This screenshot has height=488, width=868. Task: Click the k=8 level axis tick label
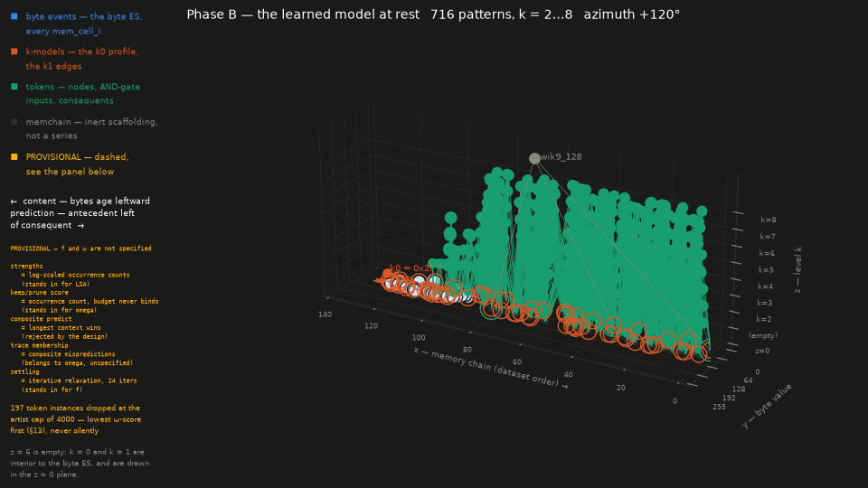coord(768,220)
